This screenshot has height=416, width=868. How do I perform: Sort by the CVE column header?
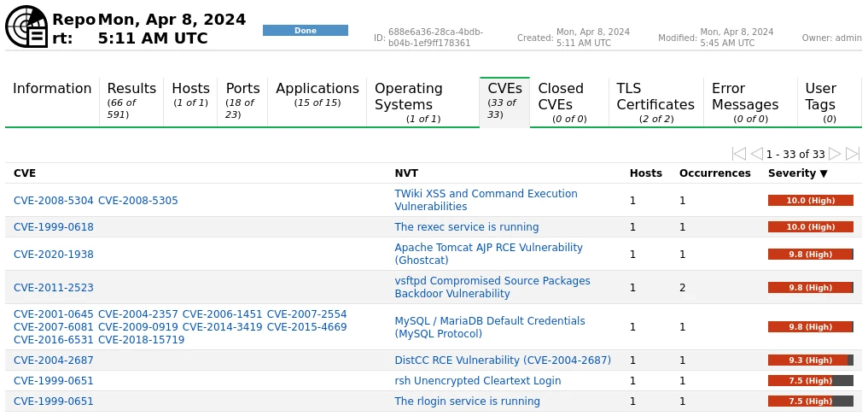pos(25,173)
